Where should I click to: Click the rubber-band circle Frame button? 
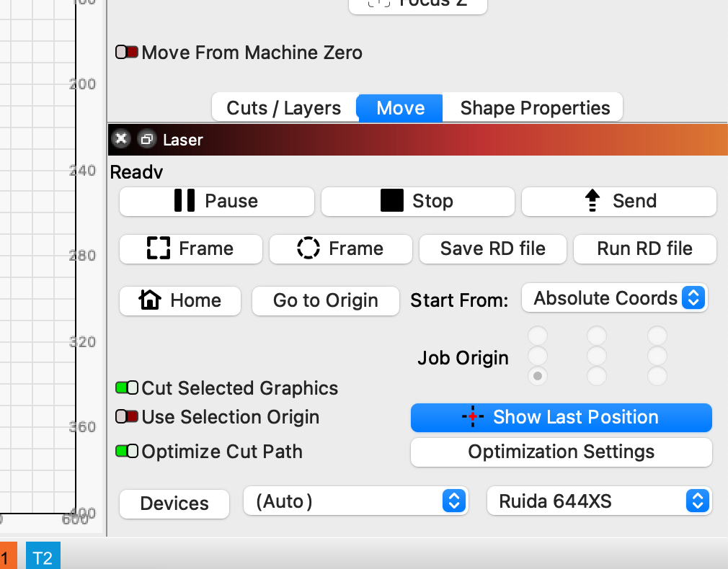pyautogui.click(x=340, y=248)
